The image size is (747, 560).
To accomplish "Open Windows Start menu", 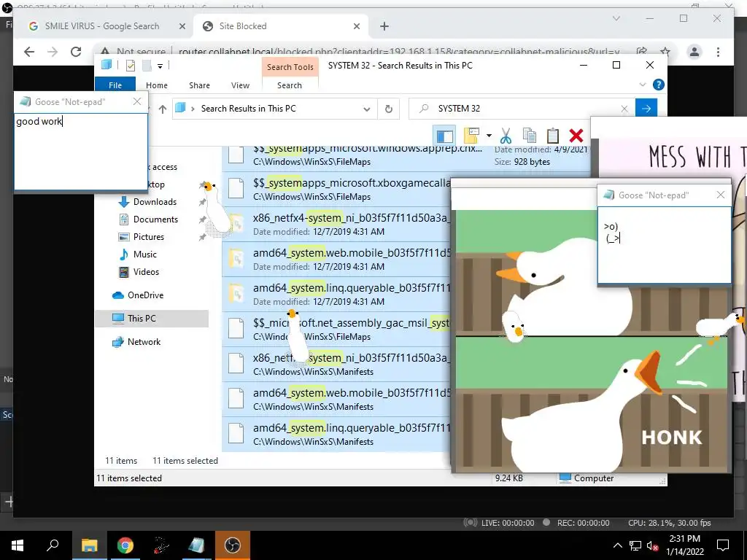I will pyautogui.click(x=18, y=545).
